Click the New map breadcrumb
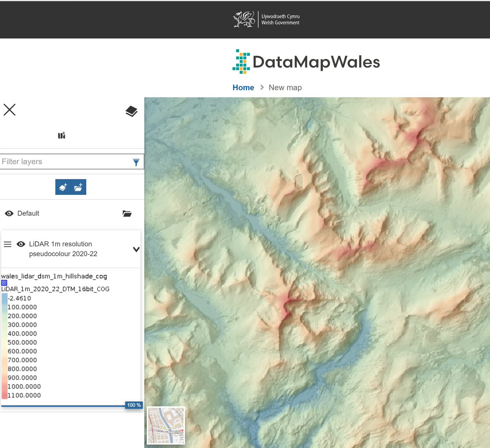The height and width of the screenshot is (448, 490). click(x=285, y=87)
